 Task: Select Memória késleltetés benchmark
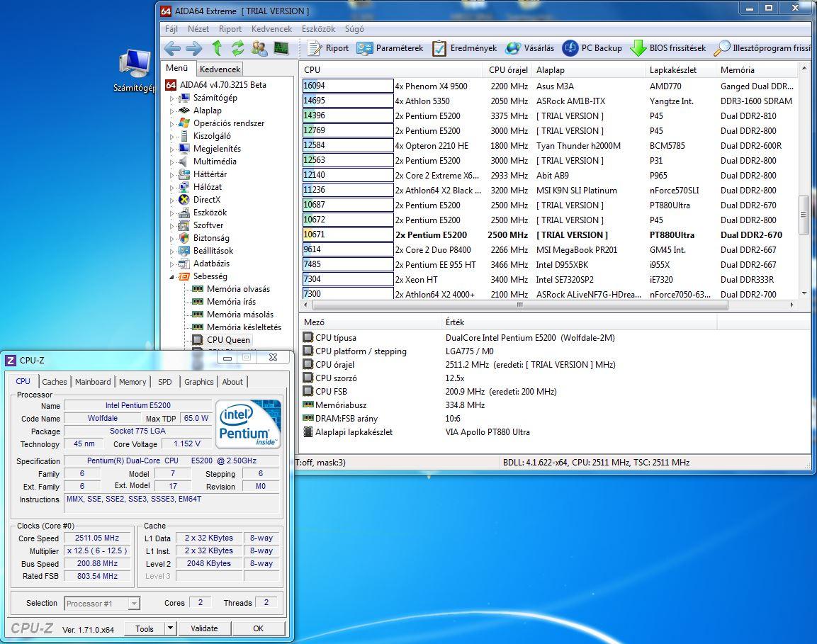click(244, 327)
